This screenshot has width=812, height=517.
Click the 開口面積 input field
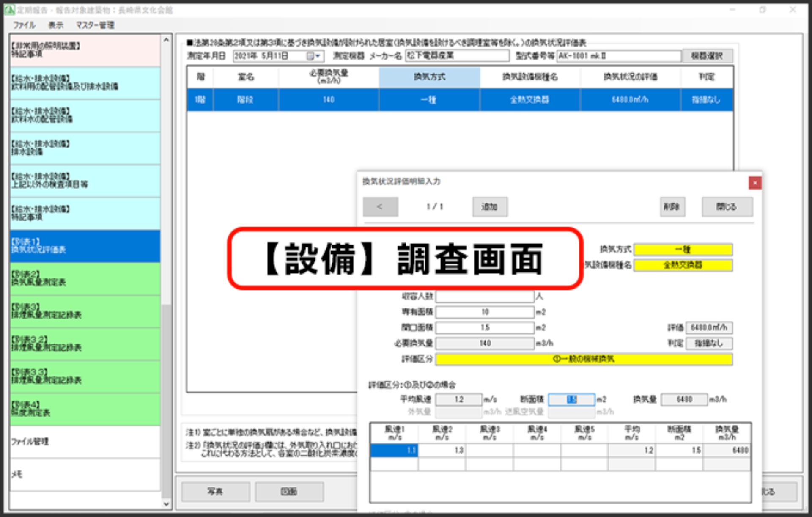(x=485, y=328)
